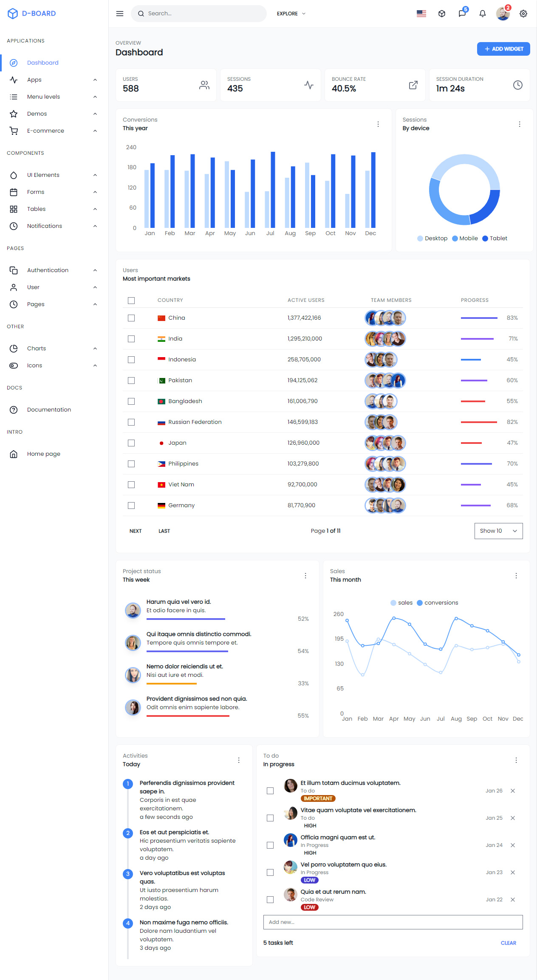Open the Icons sidebar item
This screenshot has height=980, width=537.
pos(54,366)
